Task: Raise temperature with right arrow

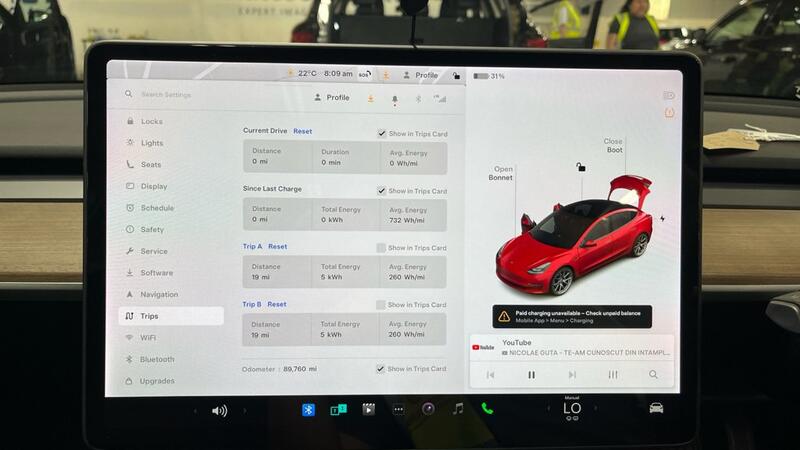Action: (595, 408)
